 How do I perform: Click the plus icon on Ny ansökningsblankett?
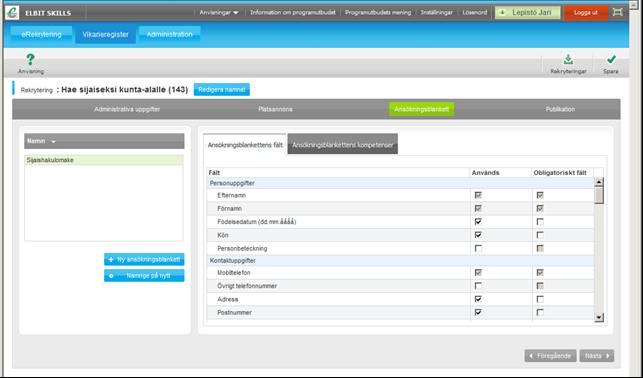[111, 260]
